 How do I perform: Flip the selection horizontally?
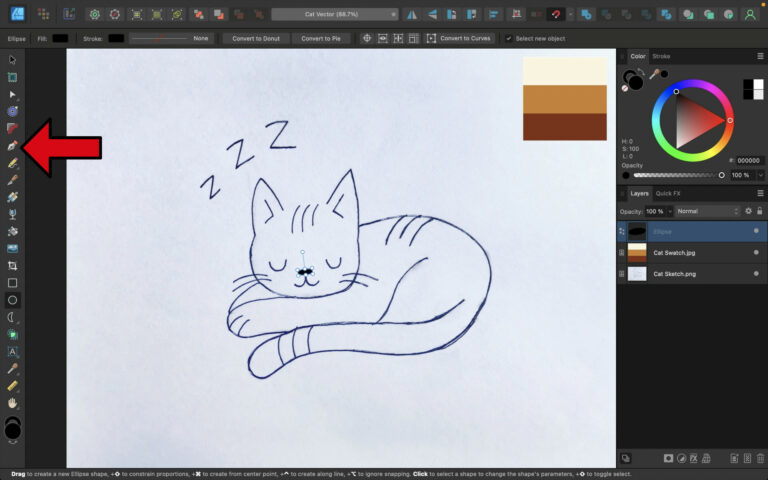click(x=412, y=14)
